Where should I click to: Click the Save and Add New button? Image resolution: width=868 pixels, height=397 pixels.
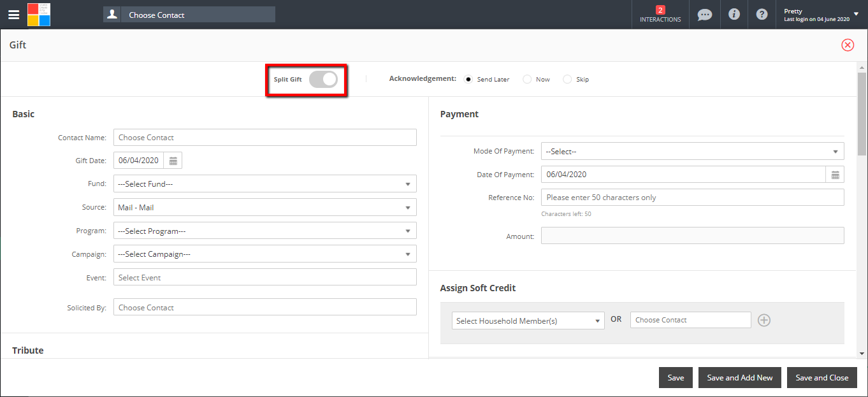point(739,378)
